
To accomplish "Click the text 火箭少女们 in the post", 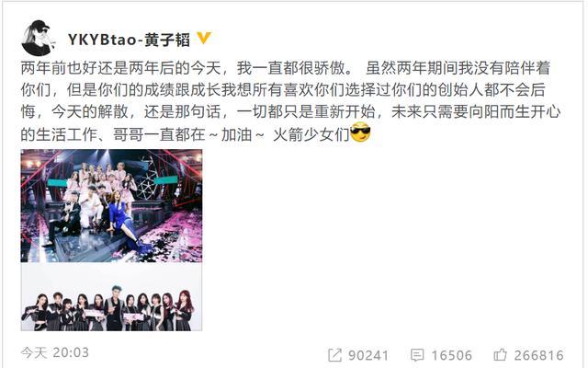I will click(311, 134).
